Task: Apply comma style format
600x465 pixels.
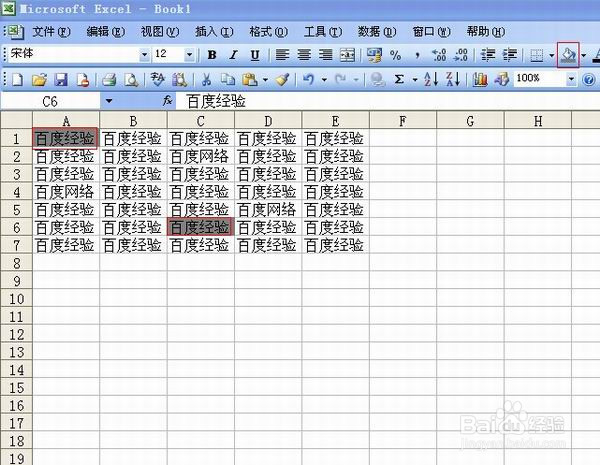Action: point(417,55)
